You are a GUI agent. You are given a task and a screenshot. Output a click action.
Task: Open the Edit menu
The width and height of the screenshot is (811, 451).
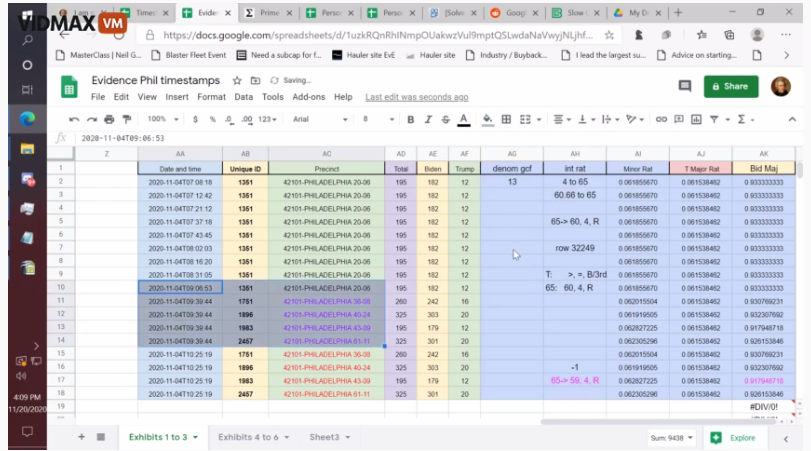tap(121, 97)
